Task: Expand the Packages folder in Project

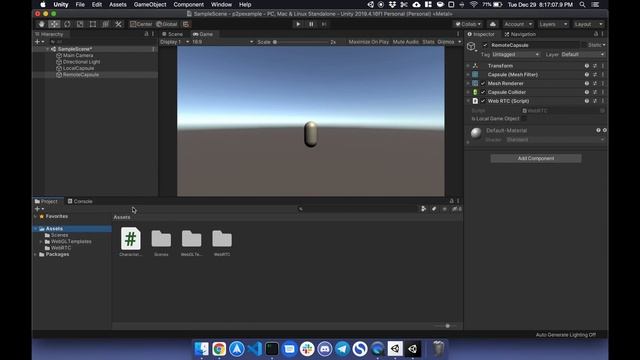Action: (x=36, y=254)
